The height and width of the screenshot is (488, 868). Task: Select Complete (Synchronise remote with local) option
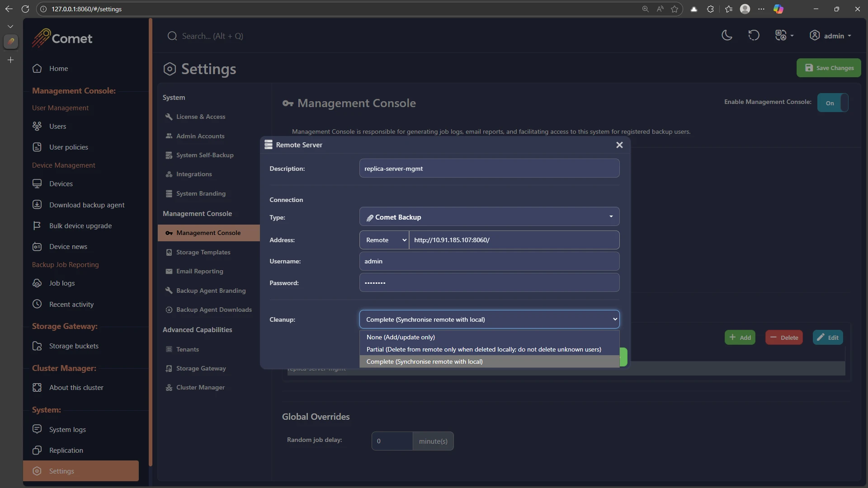coord(489,361)
